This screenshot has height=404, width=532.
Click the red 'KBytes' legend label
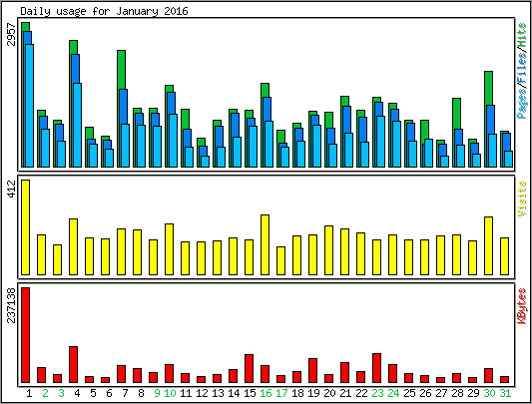pos(522,306)
